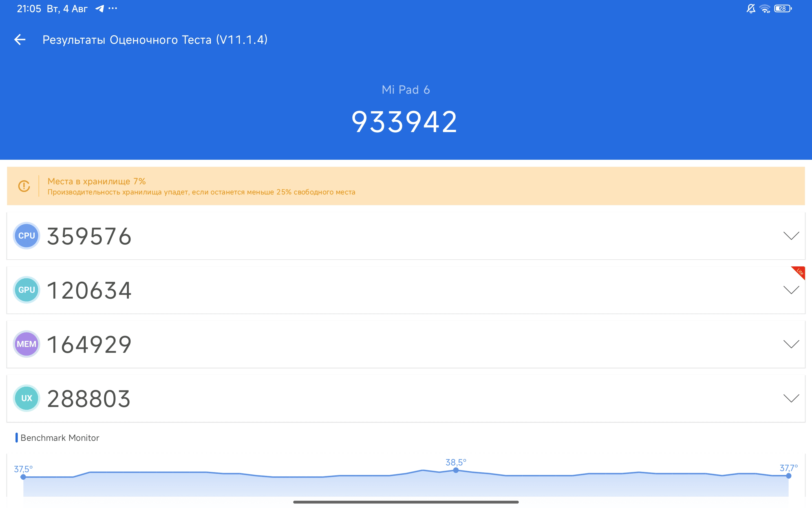Tap the CPU score badge icon
Screen dimensions: 812x508
tap(27, 236)
